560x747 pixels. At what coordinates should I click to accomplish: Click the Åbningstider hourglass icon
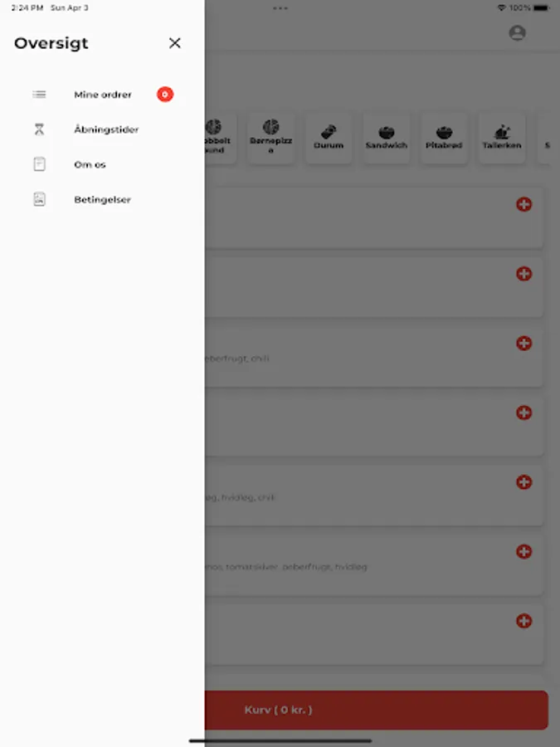click(39, 129)
